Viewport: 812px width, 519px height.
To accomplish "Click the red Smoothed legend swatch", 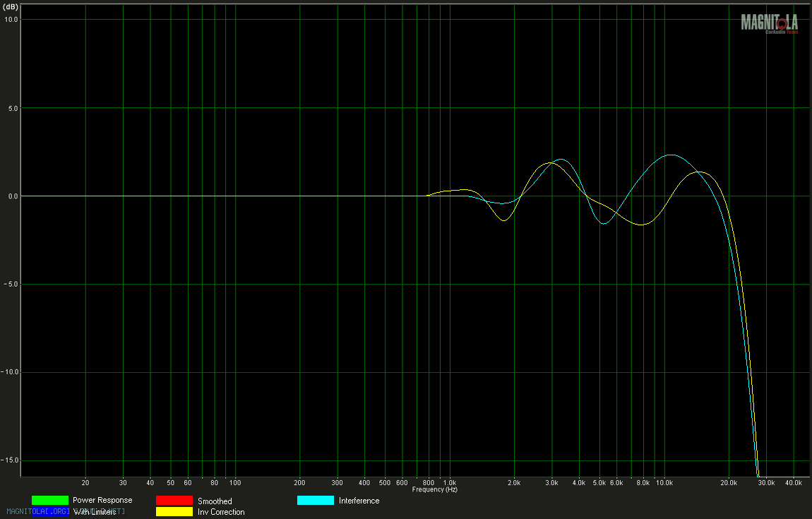I will click(174, 501).
